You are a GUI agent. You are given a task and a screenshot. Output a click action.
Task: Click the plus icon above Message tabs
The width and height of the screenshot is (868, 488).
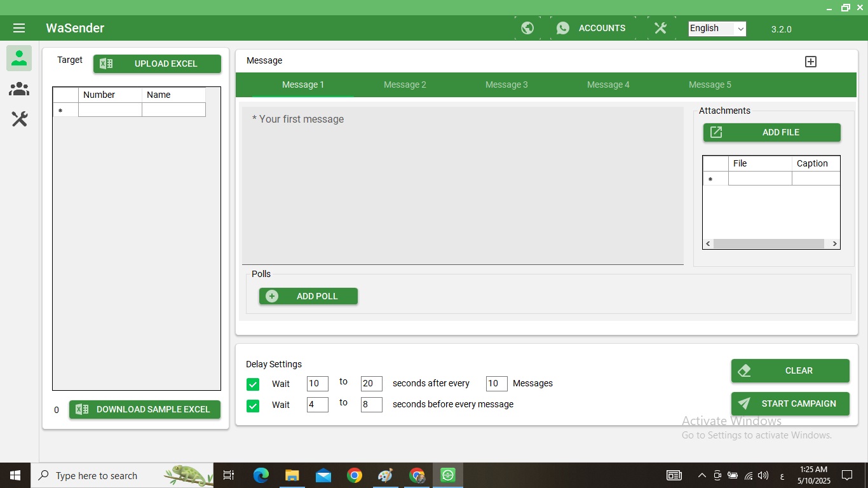pos(810,61)
